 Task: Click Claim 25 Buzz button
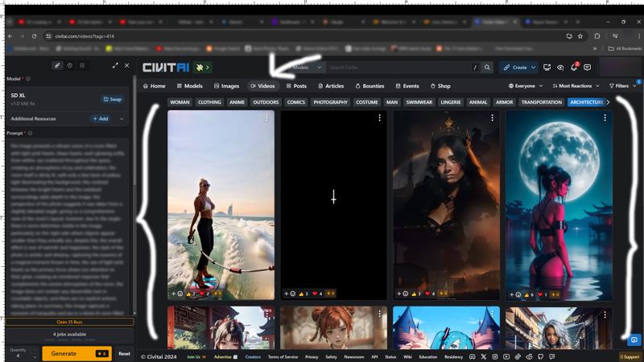(69, 322)
